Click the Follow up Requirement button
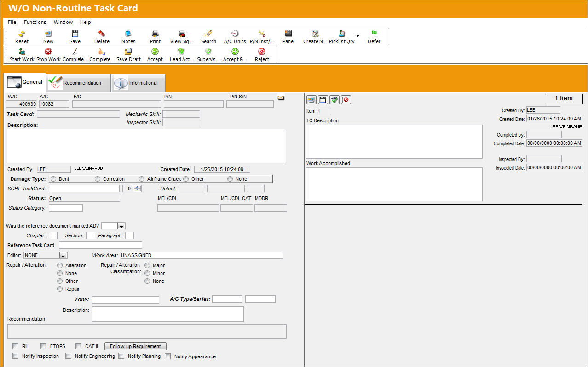 (x=135, y=346)
